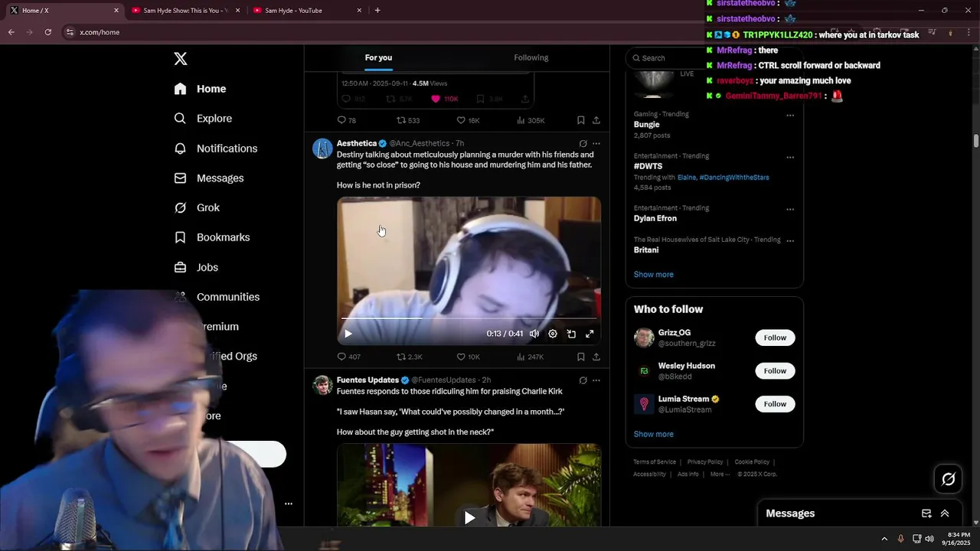Open more options for the Bungie trend
Screen dimensions: 980x551
790,116
